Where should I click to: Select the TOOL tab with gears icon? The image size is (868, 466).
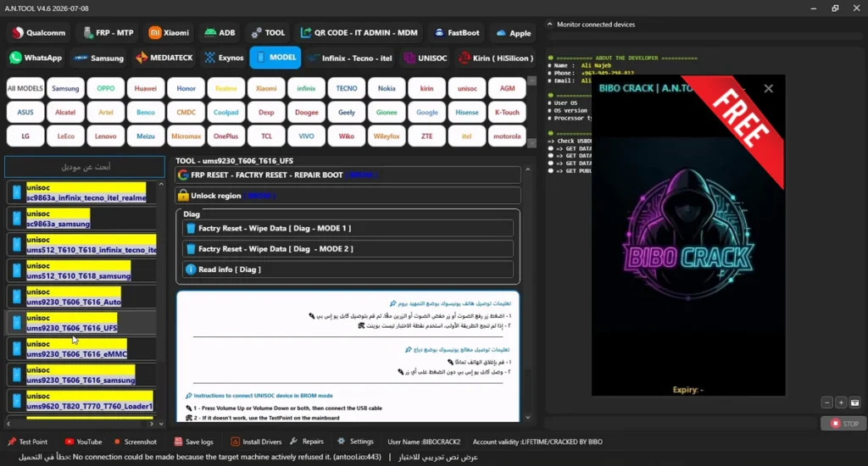(x=268, y=33)
